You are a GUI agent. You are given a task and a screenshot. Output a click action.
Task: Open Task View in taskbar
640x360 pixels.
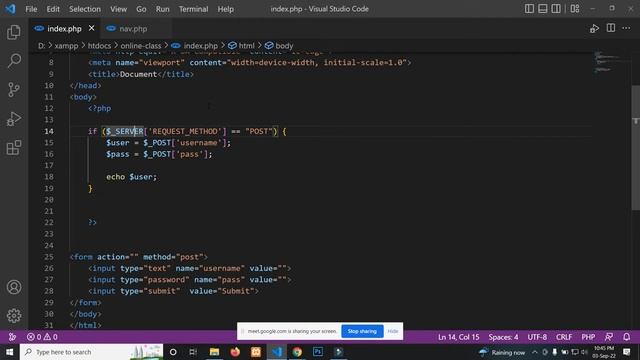[x=193, y=352]
